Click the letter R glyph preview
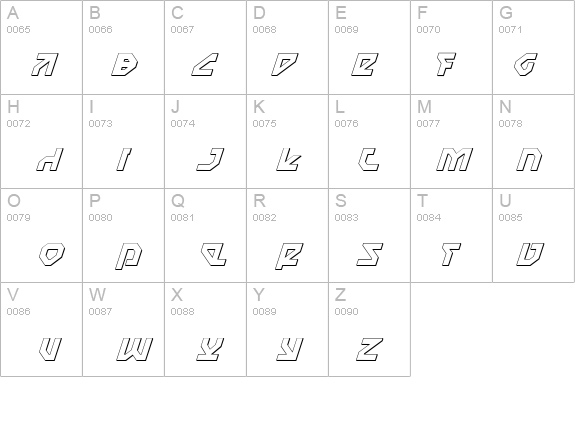Screen dimensions: 575x421 [x=289, y=256]
